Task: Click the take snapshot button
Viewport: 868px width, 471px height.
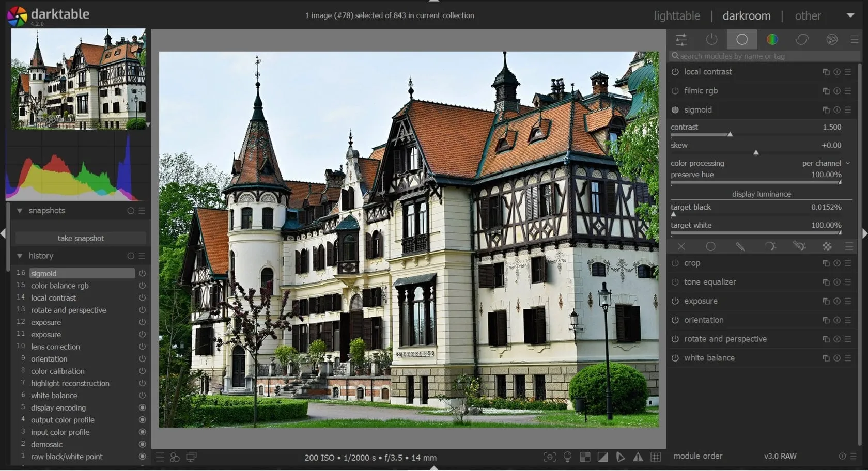Action: click(81, 238)
